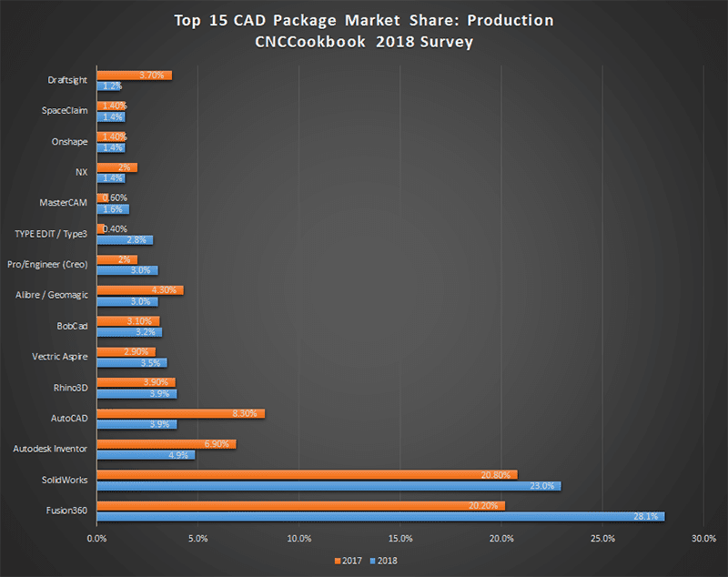The image size is (728, 577).
Task: Select SpaceClaim's orange "1.40%" data label
Action: [x=115, y=106]
